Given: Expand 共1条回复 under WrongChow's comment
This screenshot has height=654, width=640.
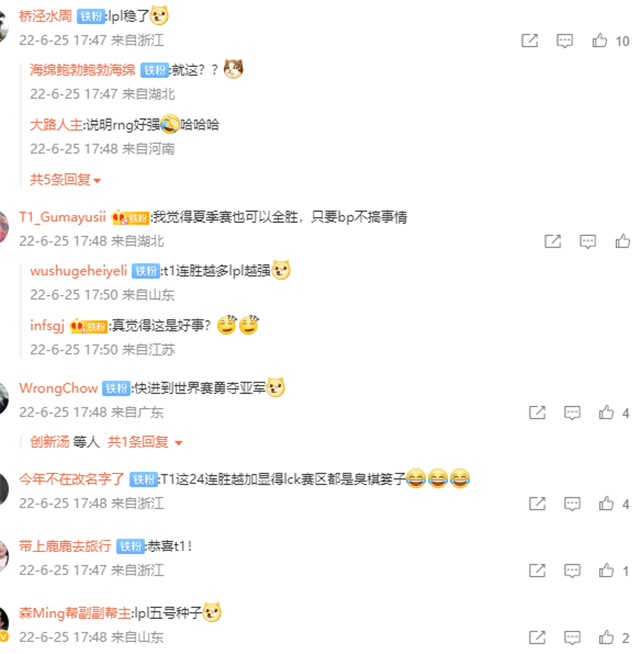Looking at the screenshot, I should [x=145, y=442].
